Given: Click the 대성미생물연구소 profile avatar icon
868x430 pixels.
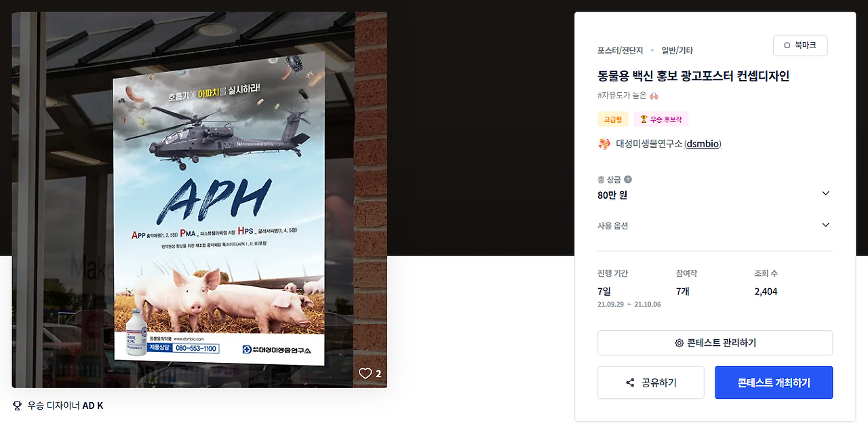Looking at the screenshot, I should (x=604, y=144).
